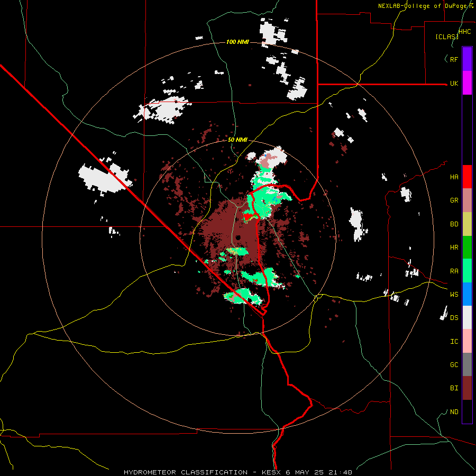Screen dimensions: 476x476
Task: Select the "DS" dry snow label
Action: (x=454, y=318)
